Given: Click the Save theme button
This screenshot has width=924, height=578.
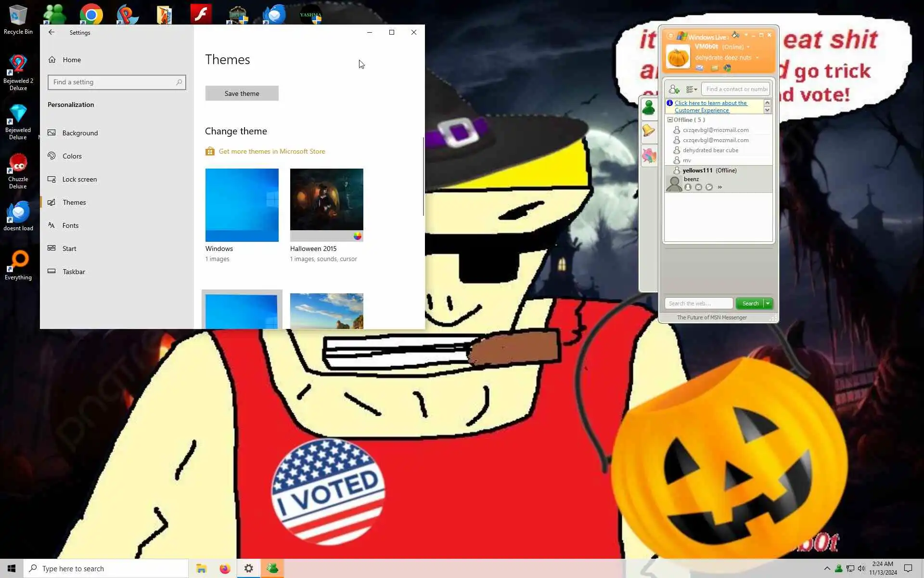Looking at the screenshot, I should click(242, 93).
